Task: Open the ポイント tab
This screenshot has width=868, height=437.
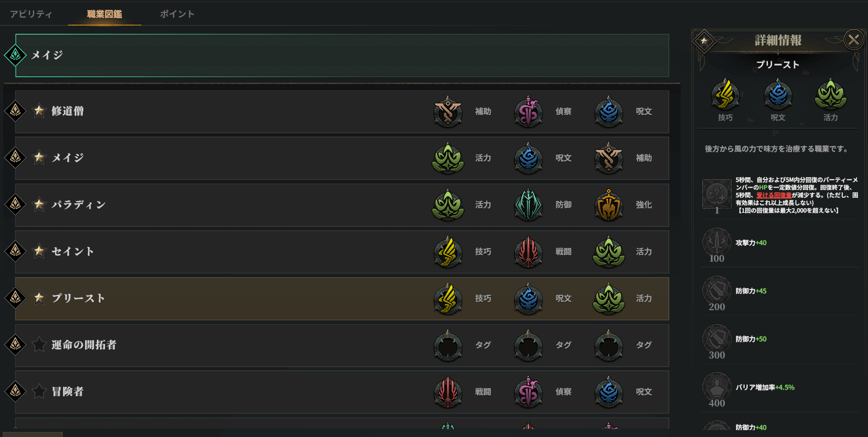Action: [177, 14]
